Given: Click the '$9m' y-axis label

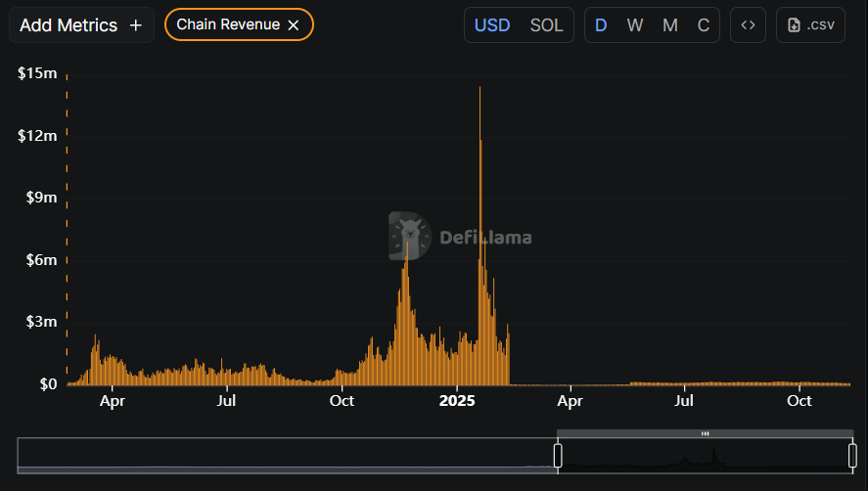Looking at the screenshot, I should pos(41,198).
